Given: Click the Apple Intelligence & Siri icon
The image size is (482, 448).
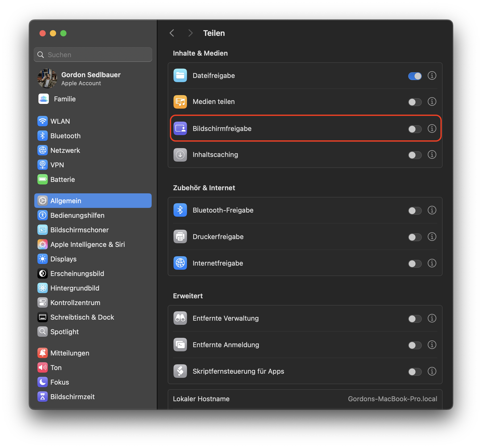Looking at the screenshot, I should 43,244.
